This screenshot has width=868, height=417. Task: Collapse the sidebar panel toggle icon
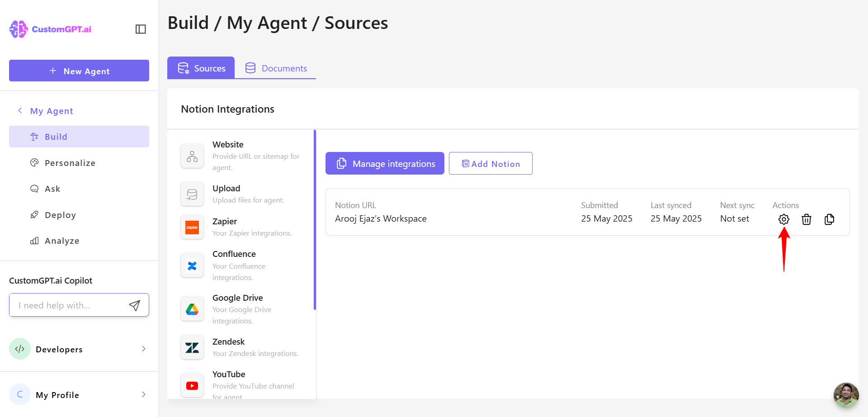tap(141, 29)
